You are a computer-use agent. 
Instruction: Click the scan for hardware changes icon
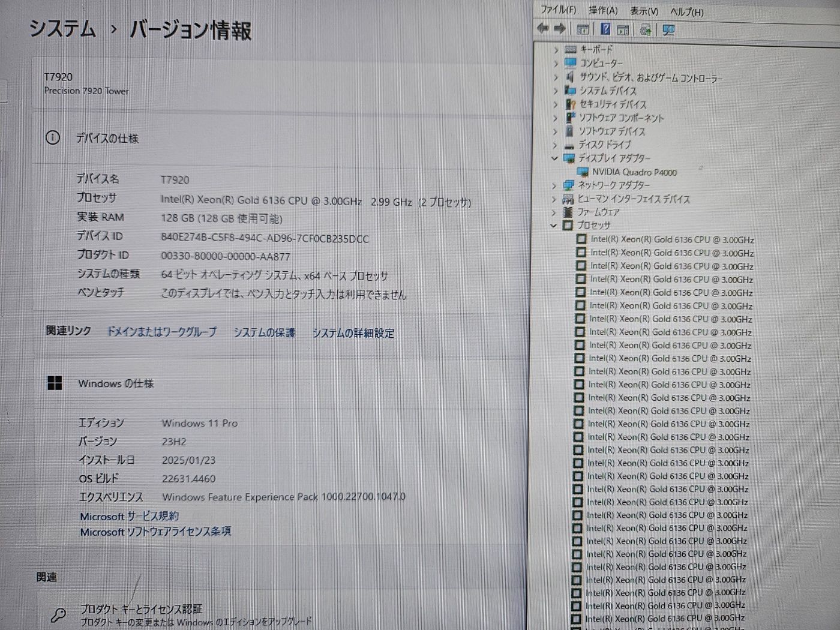(646, 29)
